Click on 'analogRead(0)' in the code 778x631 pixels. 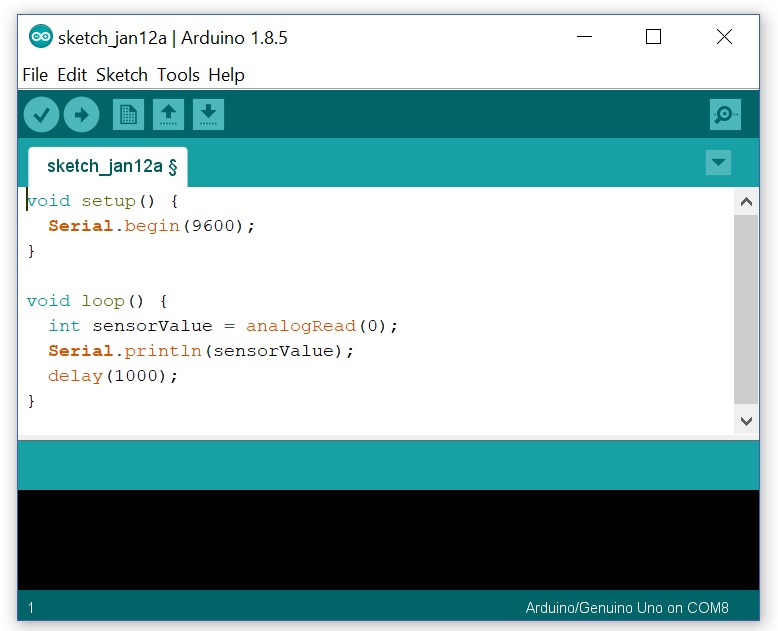point(316,326)
